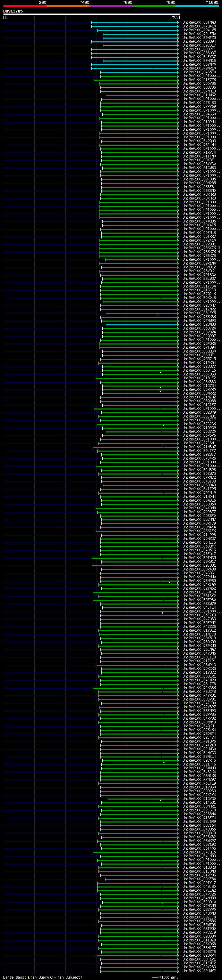Screen dimensions: 222x980
Task: Select hit UniRef100_C6M912
Action: [x=199, y=267]
